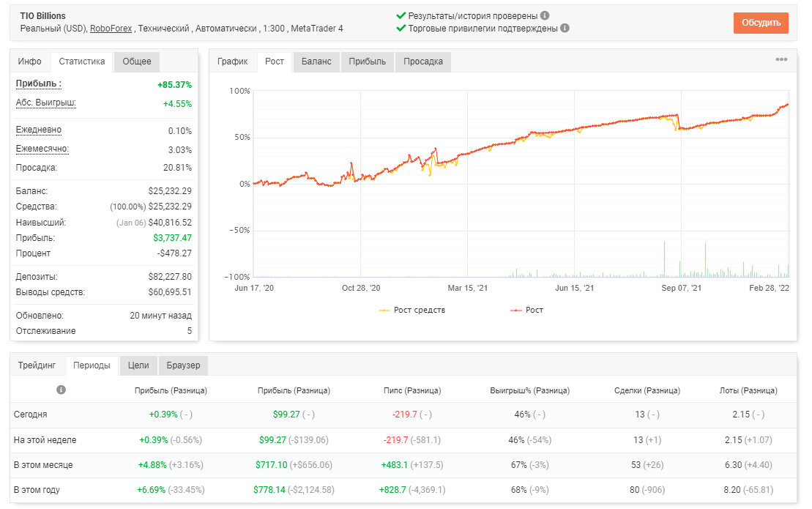This screenshot has width=812, height=509.
Task: Click green checkmark beside Торговые привилегии подтверждены
Action: 401,28
